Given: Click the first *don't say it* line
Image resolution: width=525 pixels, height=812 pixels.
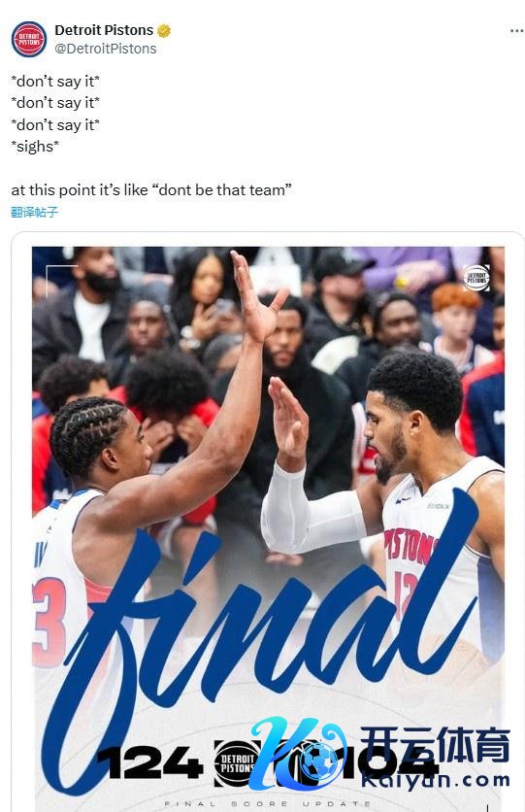Looking at the screenshot, I should pos(55,82).
